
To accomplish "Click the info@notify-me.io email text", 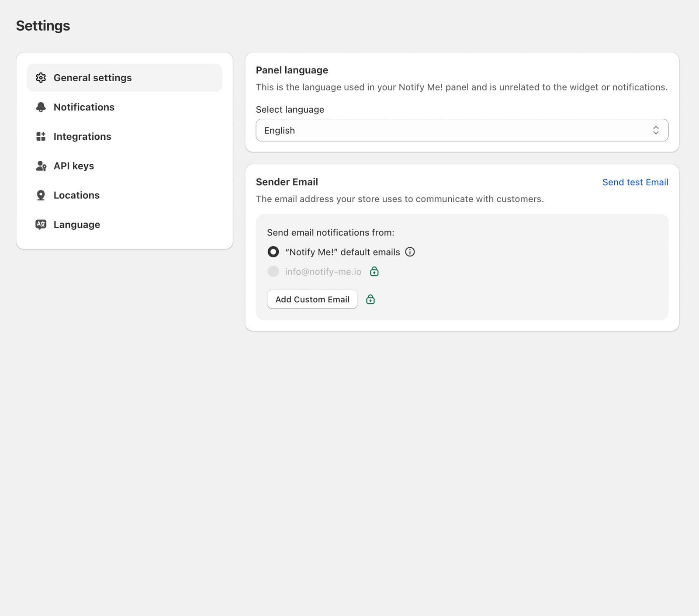I will 323,272.
